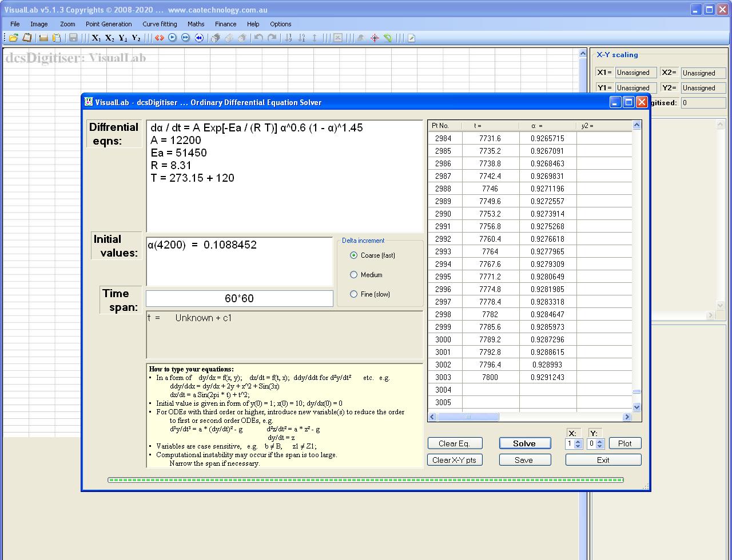Click the clipboard paste toolbar icon
Image resolution: width=732 pixels, height=560 pixels.
(56, 38)
